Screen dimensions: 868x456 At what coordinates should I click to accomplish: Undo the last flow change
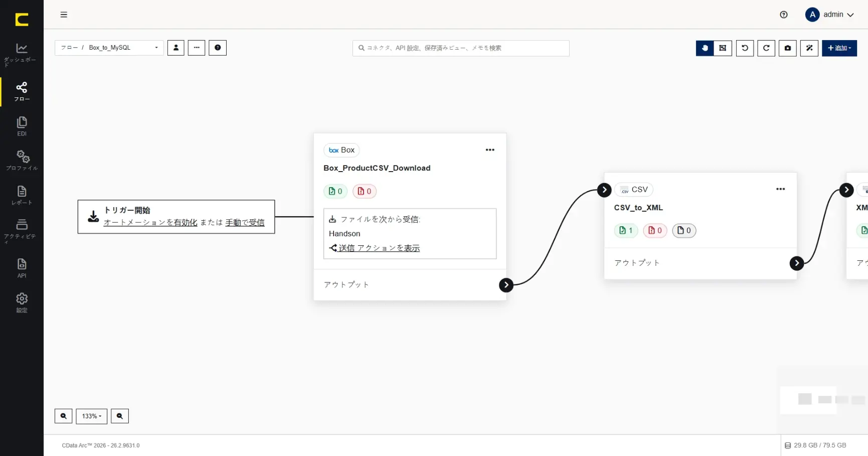pos(745,48)
